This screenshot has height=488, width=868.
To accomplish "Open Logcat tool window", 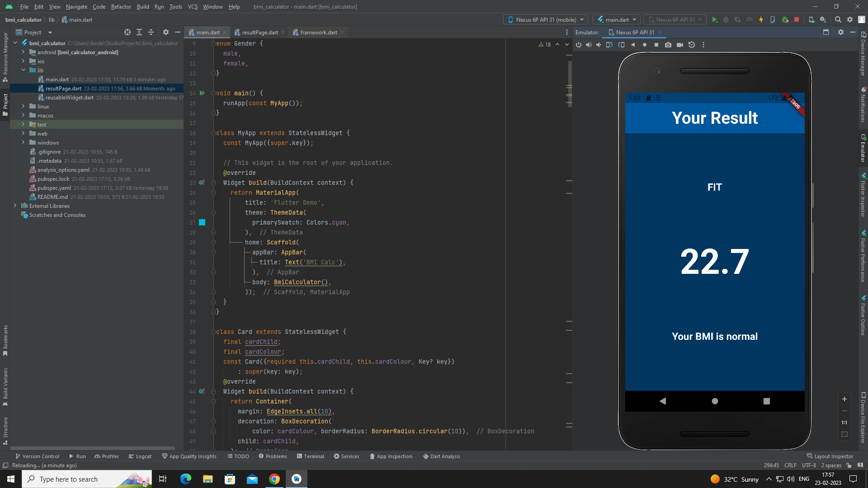I will pyautogui.click(x=140, y=456).
